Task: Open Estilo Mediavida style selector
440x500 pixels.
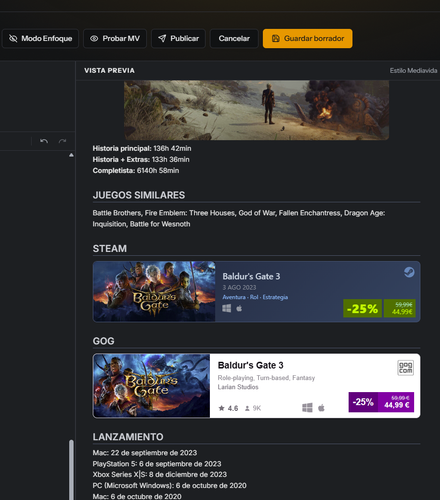Action: (x=413, y=70)
